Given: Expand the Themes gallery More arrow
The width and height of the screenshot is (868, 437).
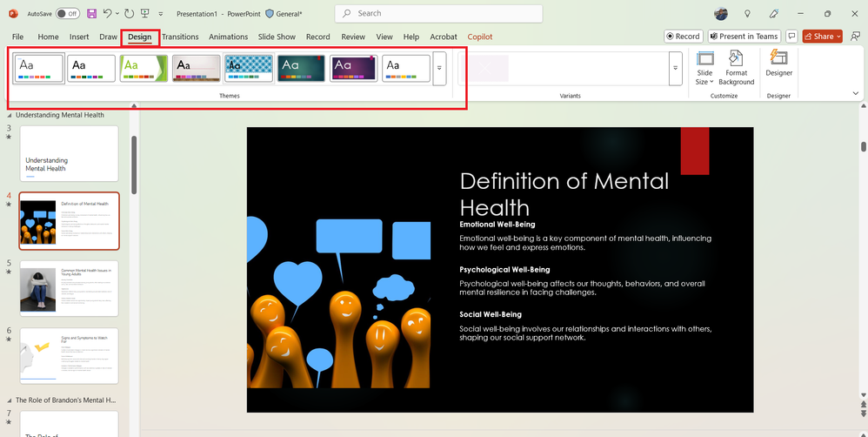Looking at the screenshot, I should (x=439, y=68).
